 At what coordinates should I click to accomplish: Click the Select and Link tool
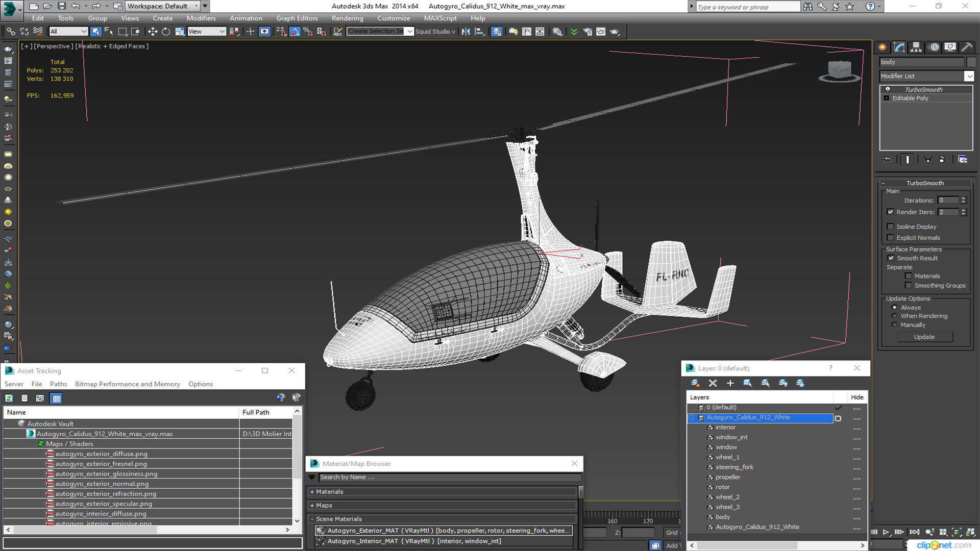click(x=10, y=32)
